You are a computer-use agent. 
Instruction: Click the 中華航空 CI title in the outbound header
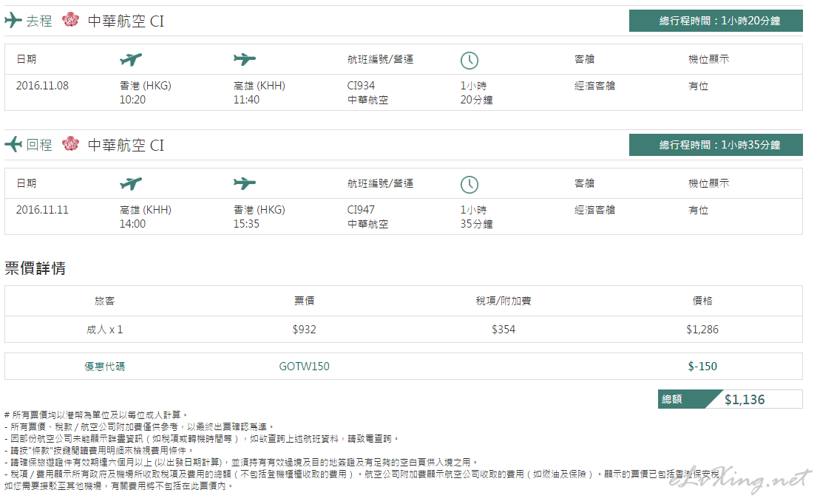[x=126, y=21]
